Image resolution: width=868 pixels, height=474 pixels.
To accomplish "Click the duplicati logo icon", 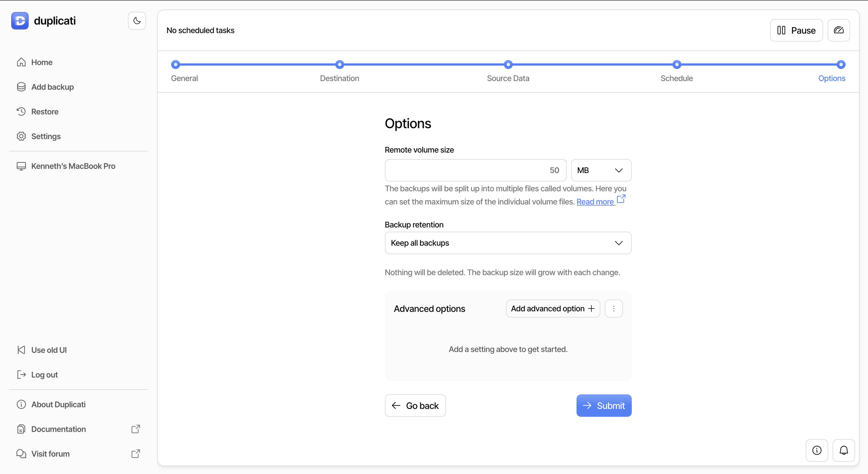I will coord(20,20).
